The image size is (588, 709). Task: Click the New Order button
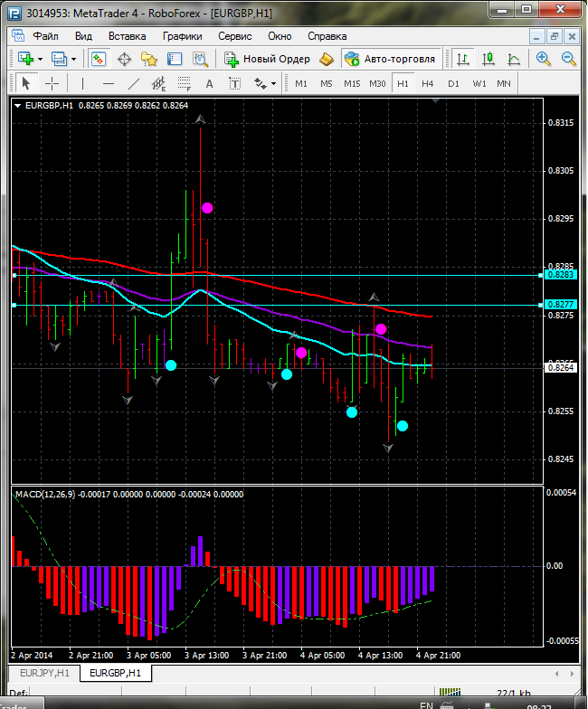coord(268,59)
